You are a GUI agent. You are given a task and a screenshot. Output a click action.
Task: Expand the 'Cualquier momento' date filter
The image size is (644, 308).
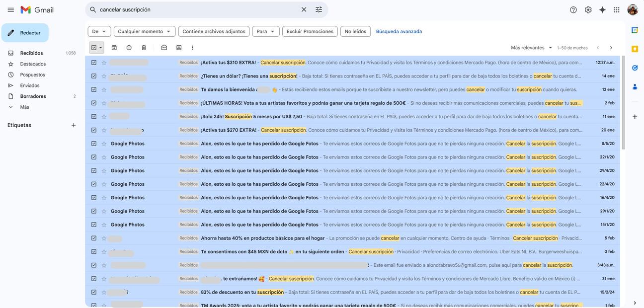tap(145, 31)
